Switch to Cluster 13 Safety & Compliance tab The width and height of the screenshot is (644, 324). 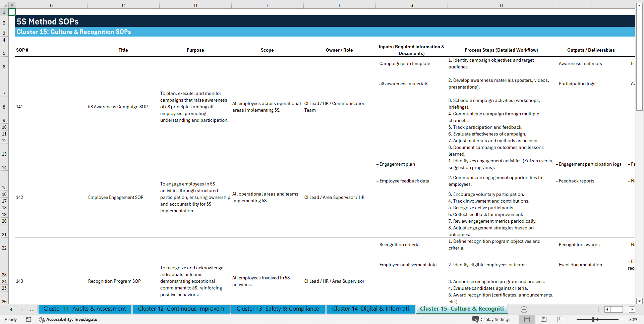[278, 309]
